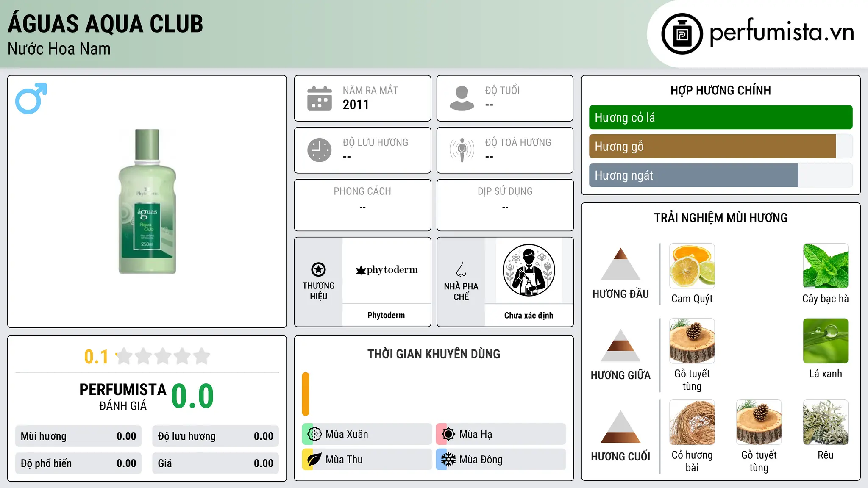The image size is (868, 488).
Task: Click the ĐỘ TUỔI label
Action: (x=502, y=91)
